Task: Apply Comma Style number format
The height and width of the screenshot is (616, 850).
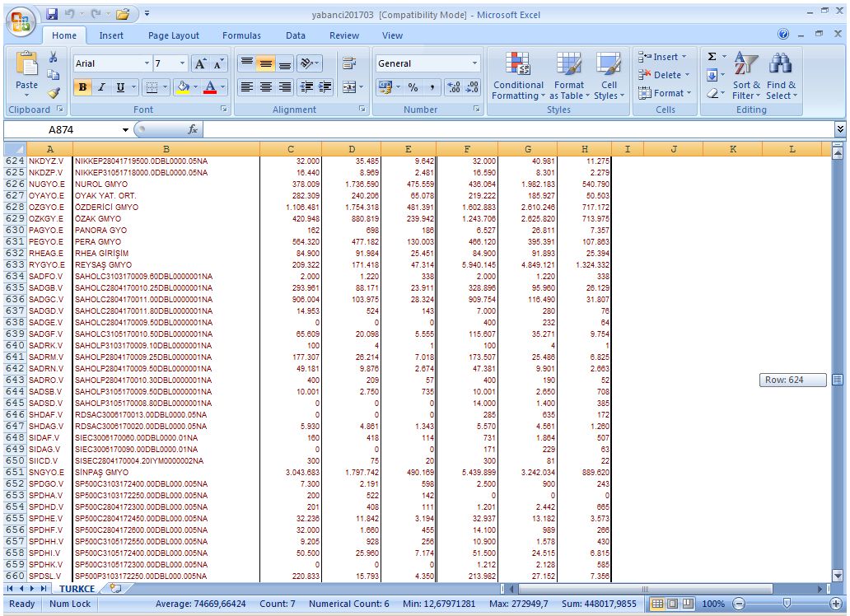Action: [432, 86]
